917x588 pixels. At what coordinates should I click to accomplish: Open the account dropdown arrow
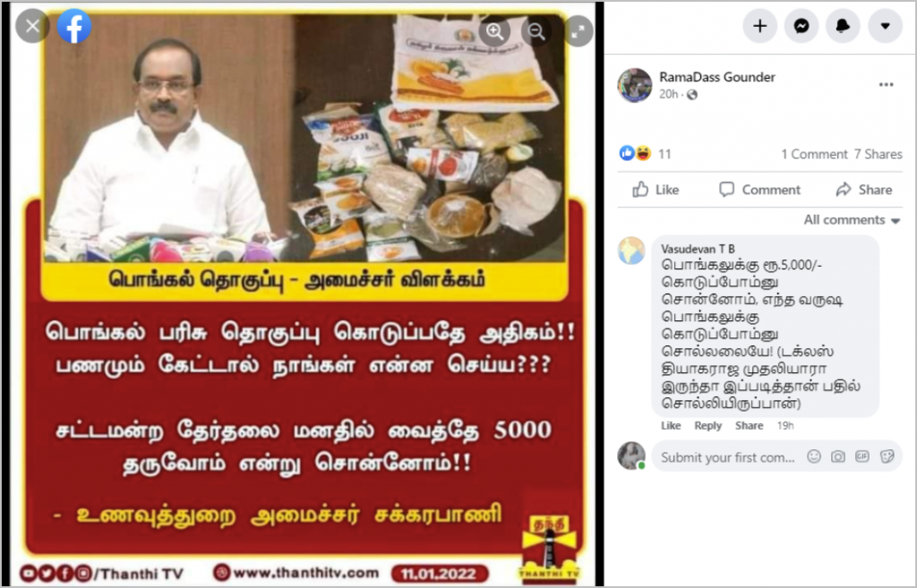tap(885, 26)
